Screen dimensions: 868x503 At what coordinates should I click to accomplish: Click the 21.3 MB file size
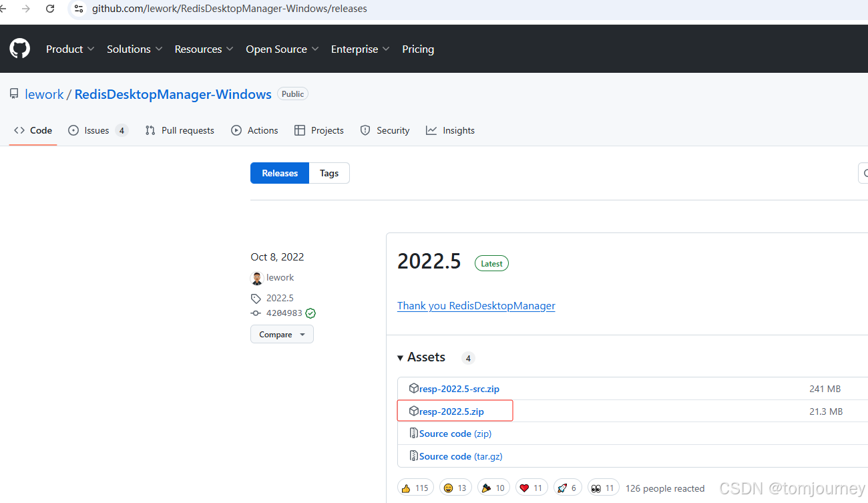click(x=826, y=411)
